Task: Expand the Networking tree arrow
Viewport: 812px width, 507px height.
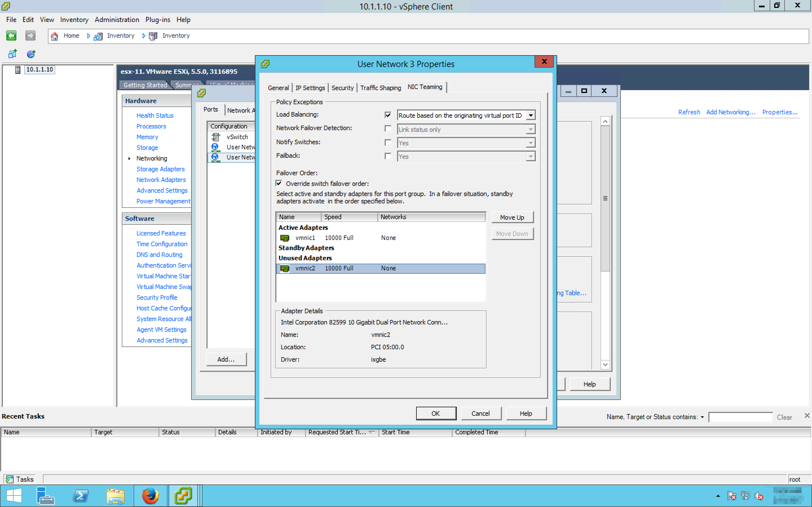Action: pos(129,158)
